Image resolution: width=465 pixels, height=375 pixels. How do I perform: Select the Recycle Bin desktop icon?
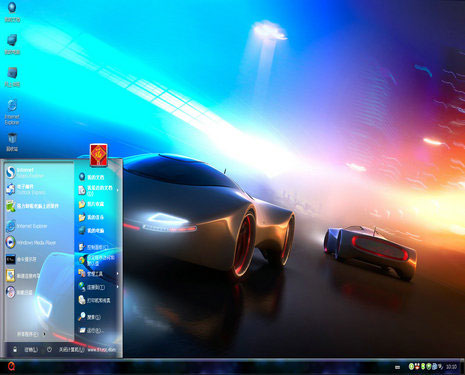pyautogui.click(x=12, y=142)
